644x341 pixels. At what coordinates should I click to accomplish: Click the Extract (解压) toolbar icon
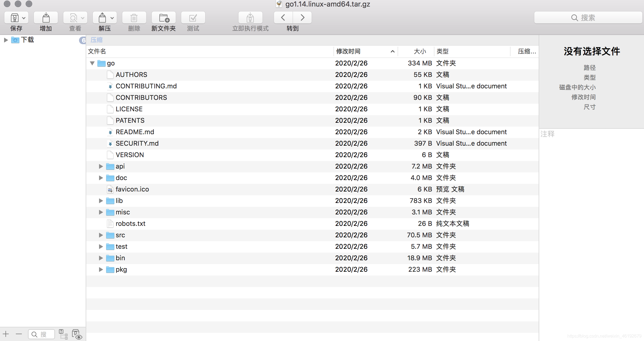tap(102, 18)
